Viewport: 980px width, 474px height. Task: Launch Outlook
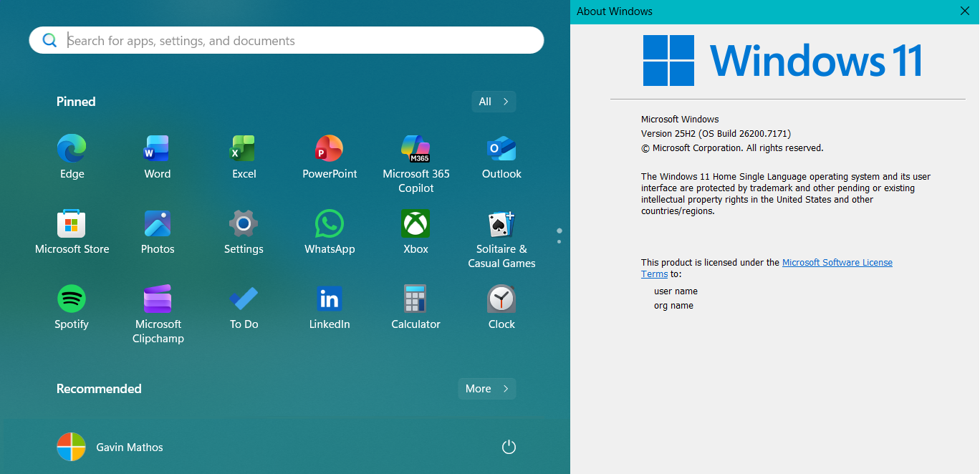[x=501, y=151]
